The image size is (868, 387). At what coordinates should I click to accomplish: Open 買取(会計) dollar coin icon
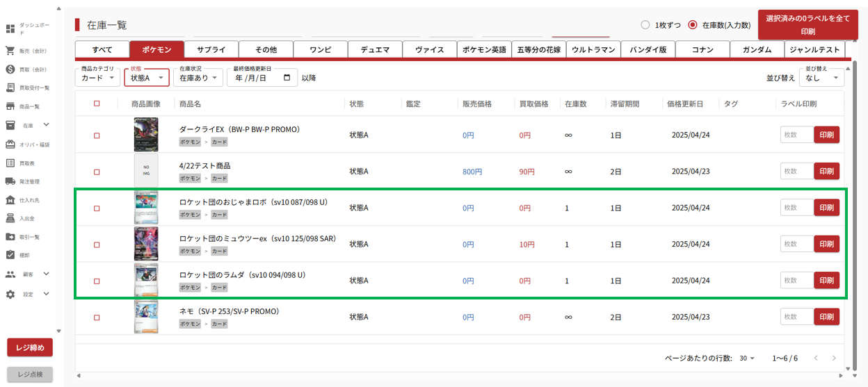[x=10, y=69]
